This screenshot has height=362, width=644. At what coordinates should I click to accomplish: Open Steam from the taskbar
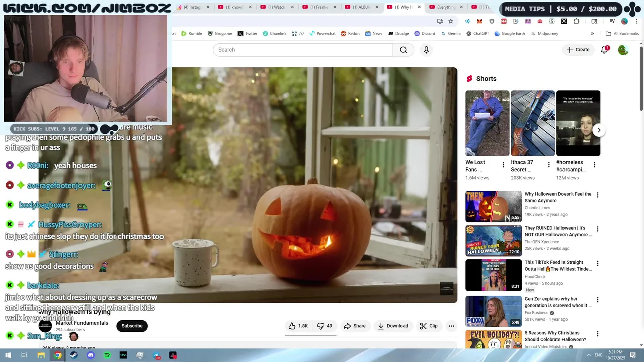tap(74, 355)
